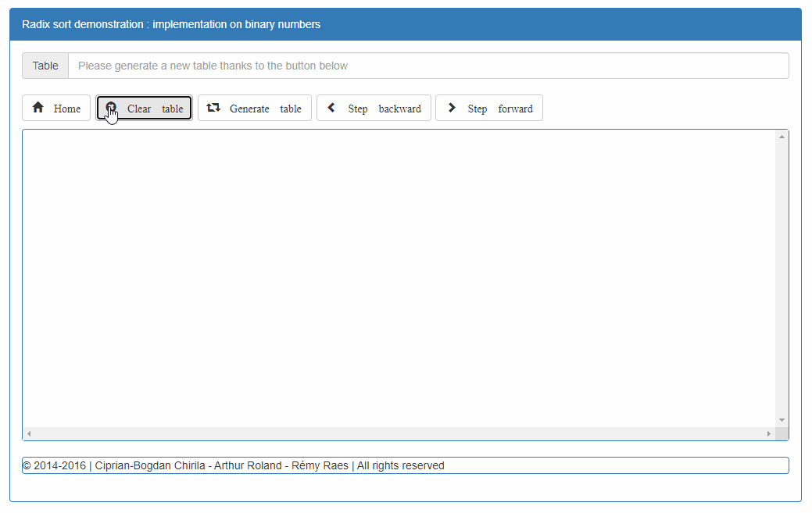Click the horizontal scrollbar track
812x513 pixels.
pos(399,433)
